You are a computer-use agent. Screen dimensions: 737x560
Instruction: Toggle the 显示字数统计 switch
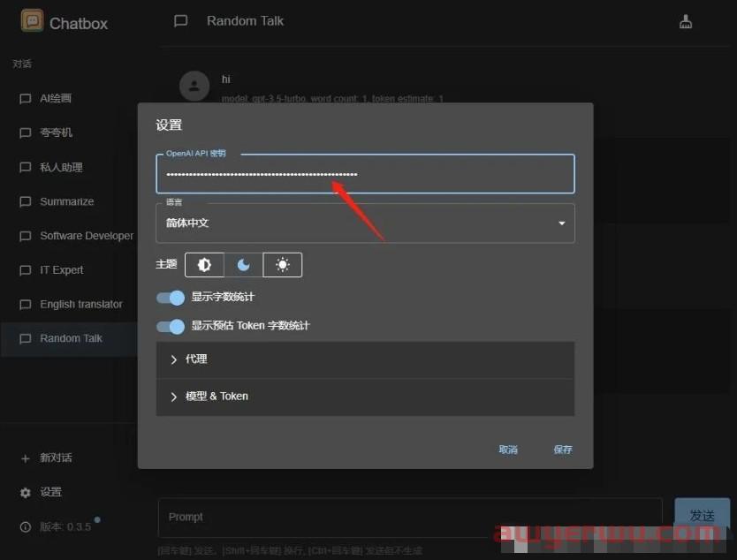pyautogui.click(x=171, y=298)
